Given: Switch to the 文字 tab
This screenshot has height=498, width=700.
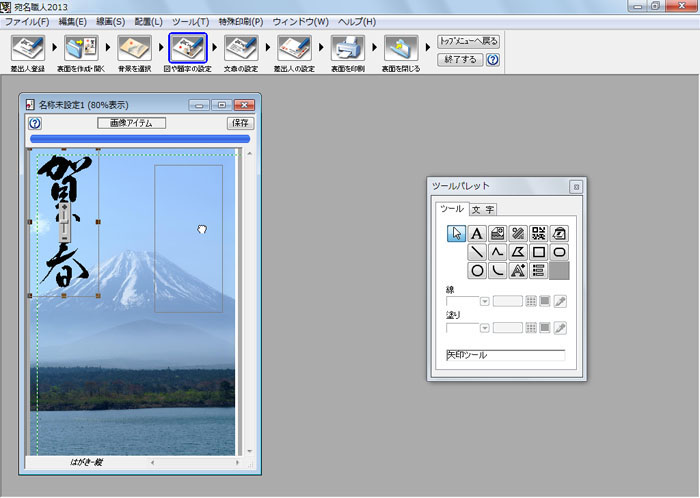Looking at the screenshot, I should click(483, 209).
